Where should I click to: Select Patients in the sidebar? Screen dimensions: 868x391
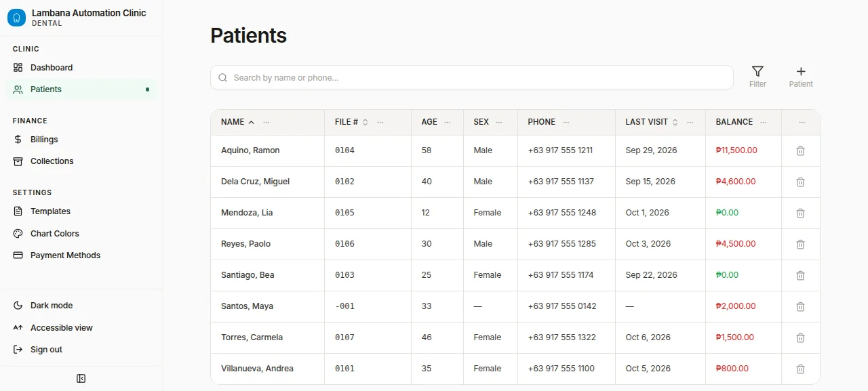pyautogui.click(x=81, y=89)
